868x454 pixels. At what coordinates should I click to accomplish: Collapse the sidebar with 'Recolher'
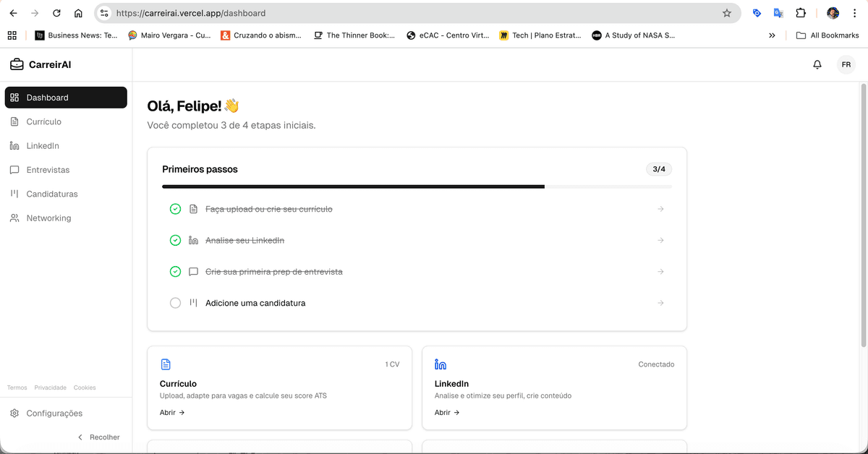(x=99, y=437)
